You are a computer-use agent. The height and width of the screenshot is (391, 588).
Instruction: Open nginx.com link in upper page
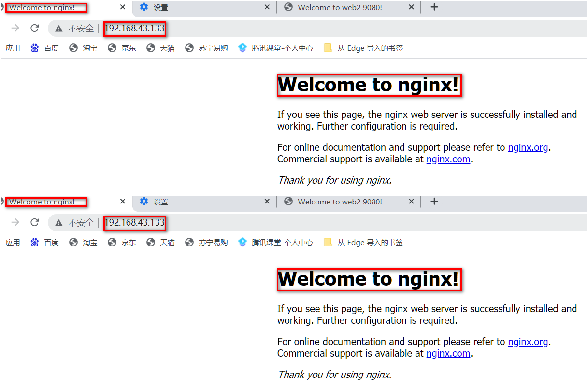pyautogui.click(x=448, y=159)
